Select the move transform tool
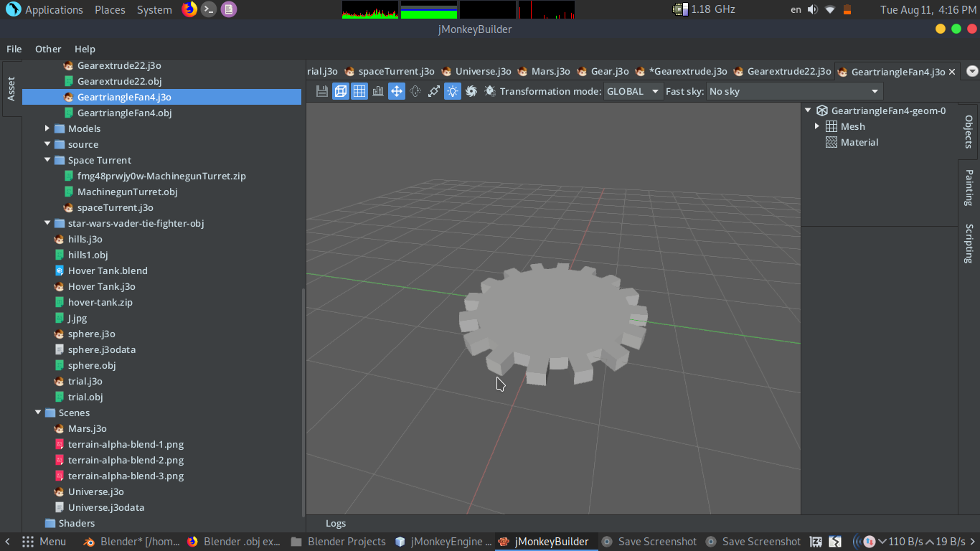This screenshot has width=980, height=551. click(x=397, y=91)
